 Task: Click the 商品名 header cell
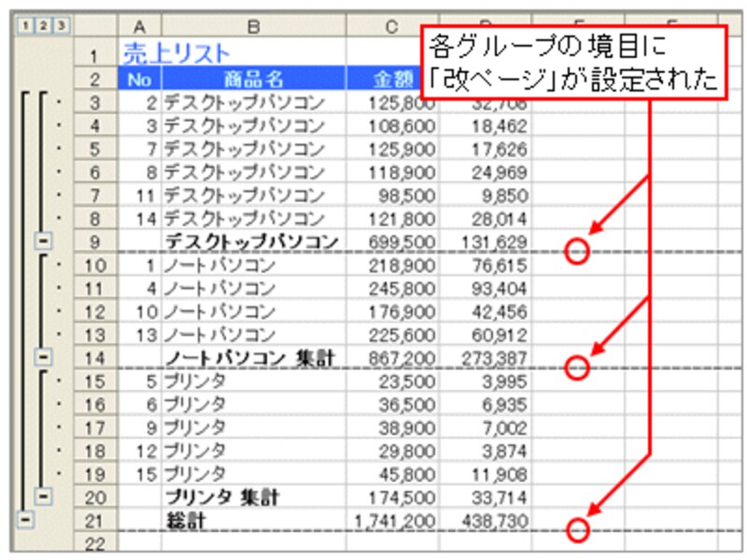coord(252,79)
